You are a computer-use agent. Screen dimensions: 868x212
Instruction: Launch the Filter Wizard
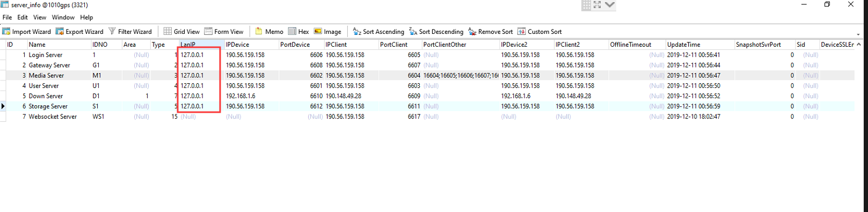130,32
